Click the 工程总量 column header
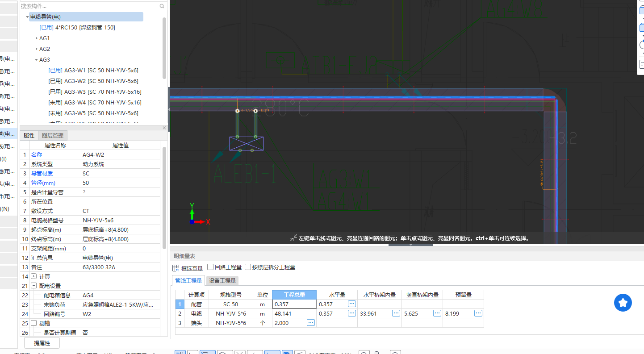 (x=294, y=295)
